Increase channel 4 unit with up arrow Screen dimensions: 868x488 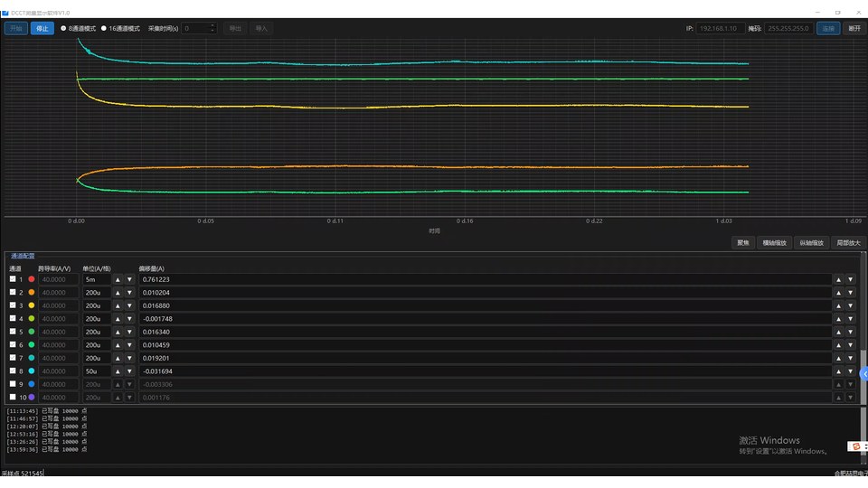click(118, 319)
